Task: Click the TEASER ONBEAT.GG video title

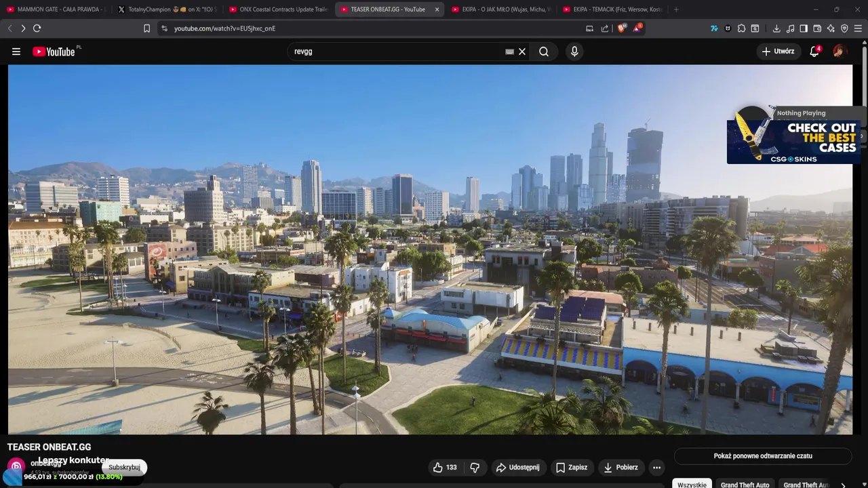Action: [49, 447]
